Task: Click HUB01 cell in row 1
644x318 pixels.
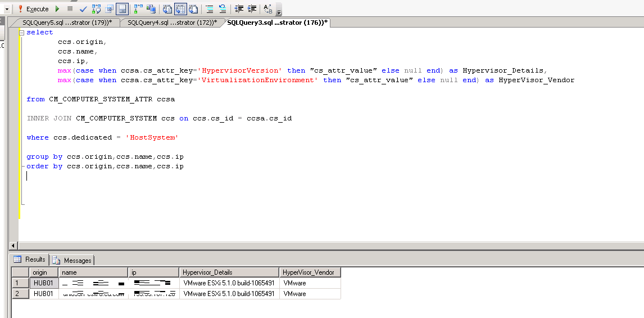Action: (44, 283)
